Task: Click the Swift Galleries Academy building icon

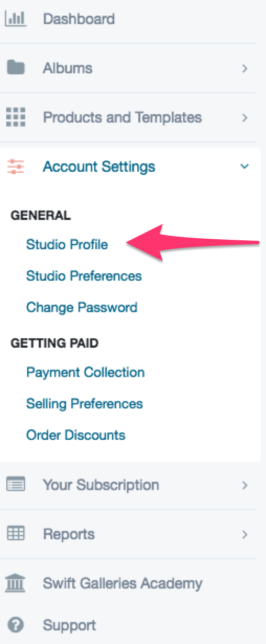Action: pyautogui.click(x=15, y=583)
